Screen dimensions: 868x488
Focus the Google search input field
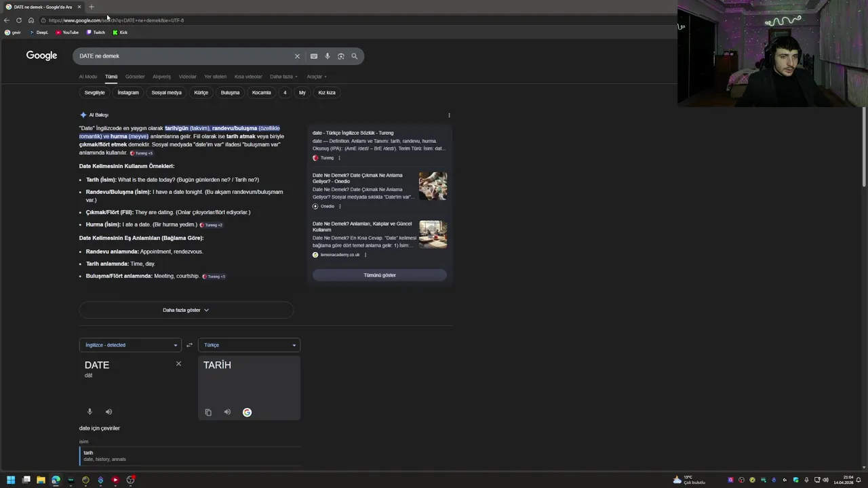click(x=183, y=56)
